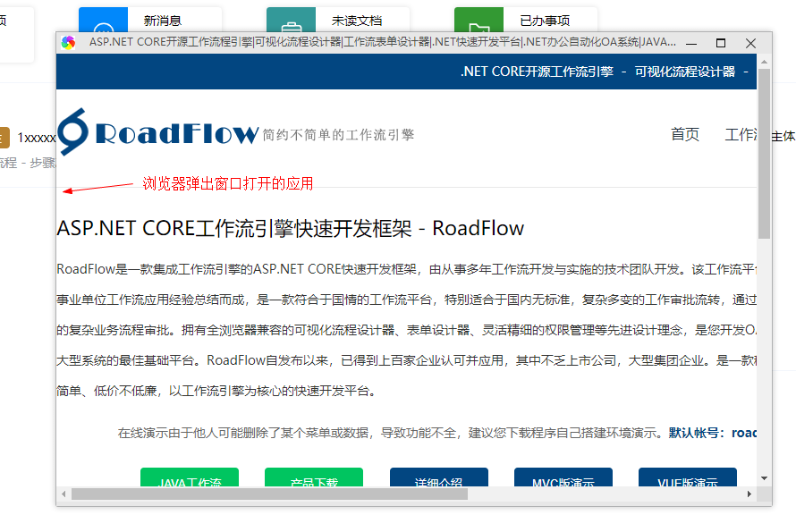Image resolution: width=796 pixels, height=532 pixels.
Task: Click the RoadFlow logo
Action: pyautogui.click(x=158, y=131)
